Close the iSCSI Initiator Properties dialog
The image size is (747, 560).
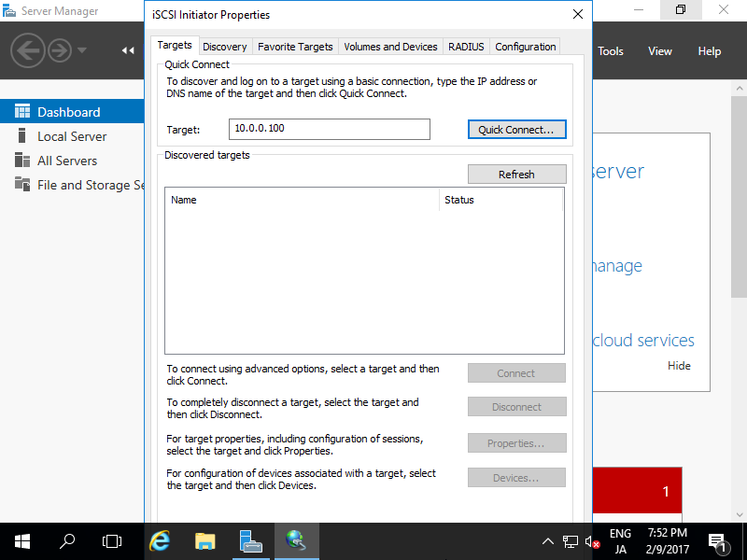pos(578,14)
